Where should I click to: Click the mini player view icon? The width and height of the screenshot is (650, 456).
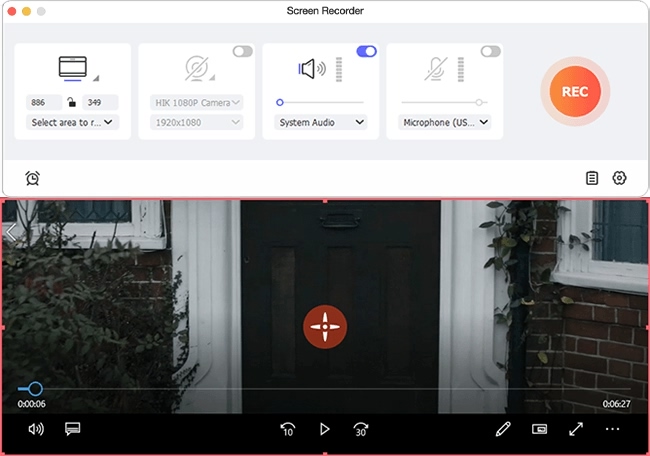coord(539,429)
